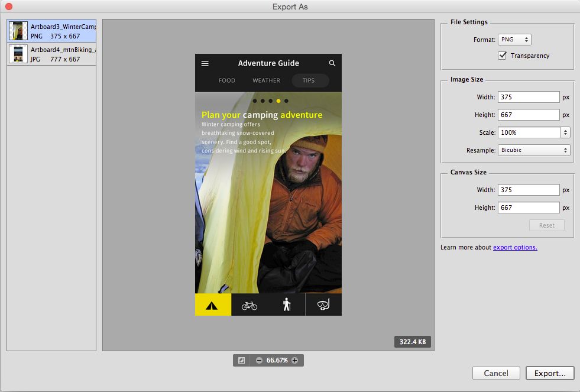Screen dimensions: 580x392
Task: Open the Format dropdown showing PNG
Action: point(514,40)
